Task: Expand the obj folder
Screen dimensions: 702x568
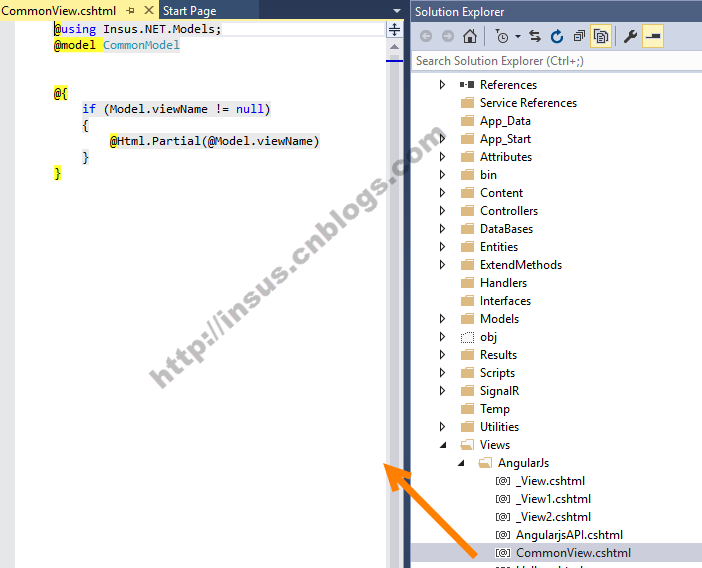Action: 442,337
